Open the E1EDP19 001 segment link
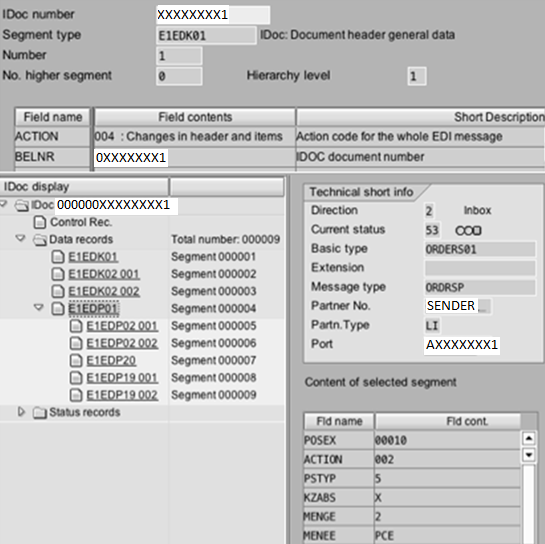This screenshot has height=544, width=545. click(x=122, y=378)
